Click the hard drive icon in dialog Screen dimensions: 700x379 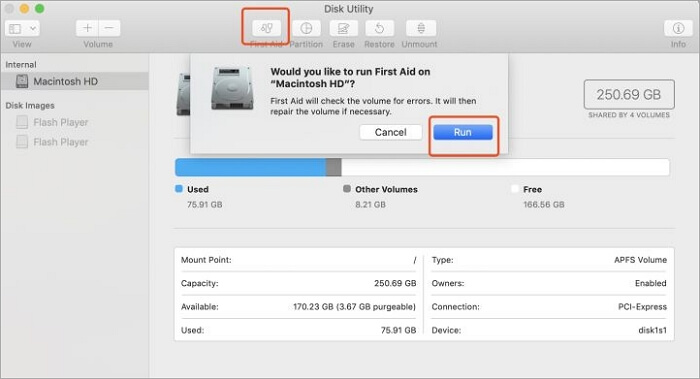coord(232,88)
